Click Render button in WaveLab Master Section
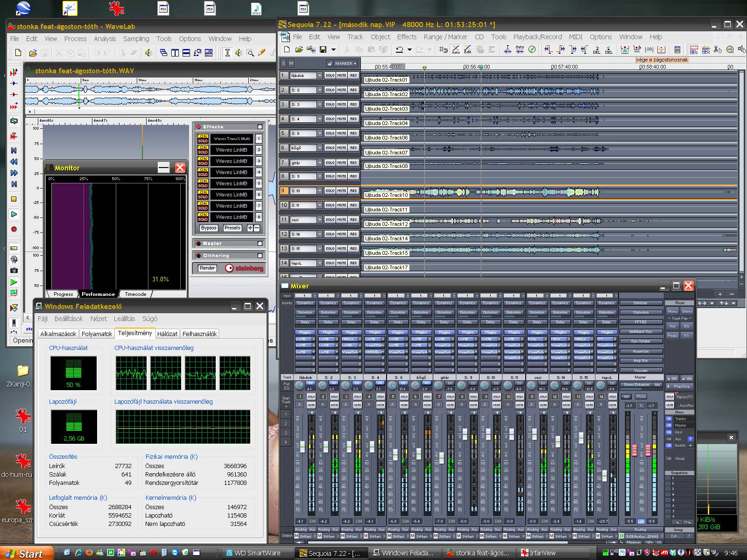This screenshot has height=560, width=747. (x=207, y=268)
